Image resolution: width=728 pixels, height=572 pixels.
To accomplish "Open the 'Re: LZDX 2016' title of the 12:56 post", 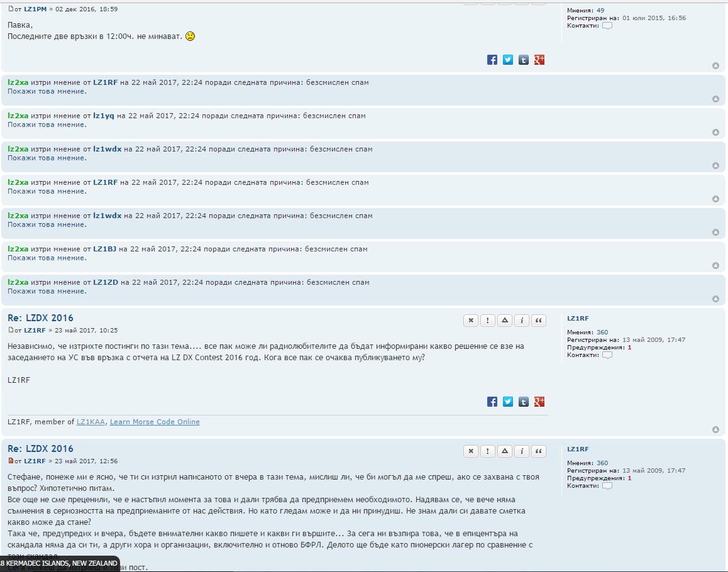I will point(40,449).
